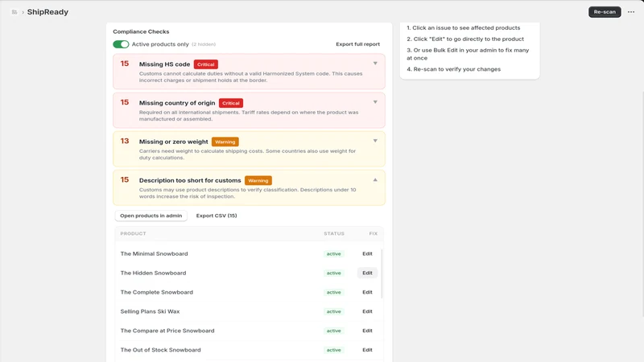Click active status of The Hidden Snowboard
The height and width of the screenshot is (362, 644).
coord(333,273)
